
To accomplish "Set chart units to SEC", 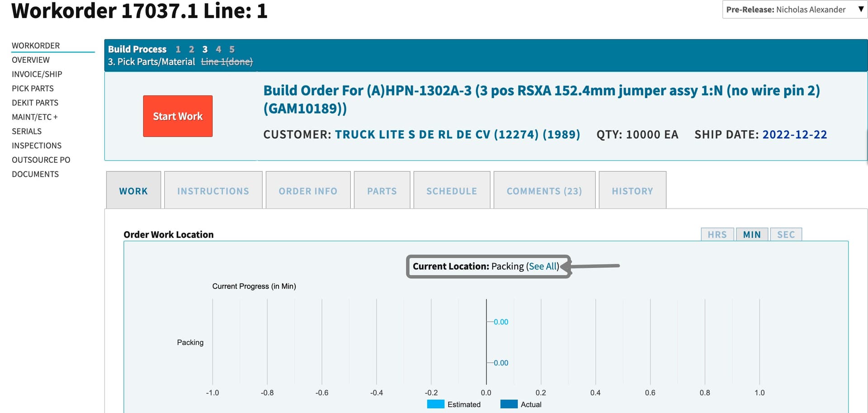I will point(786,234).
